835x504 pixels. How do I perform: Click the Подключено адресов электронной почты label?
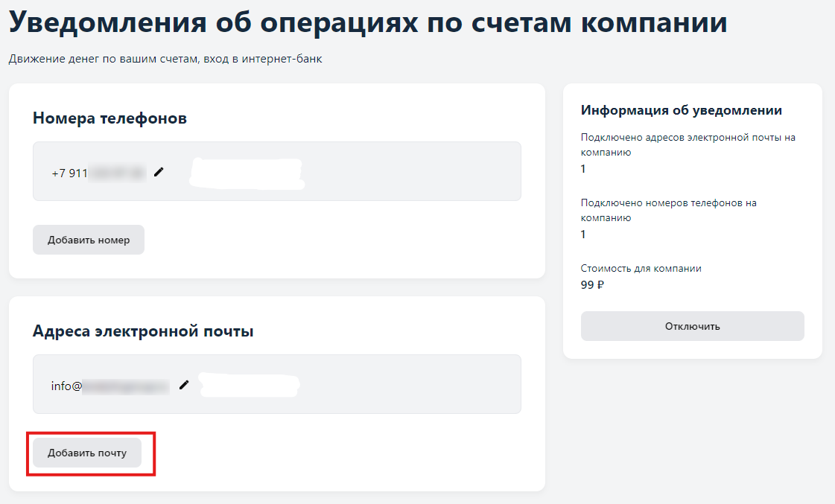coord(688,144)
